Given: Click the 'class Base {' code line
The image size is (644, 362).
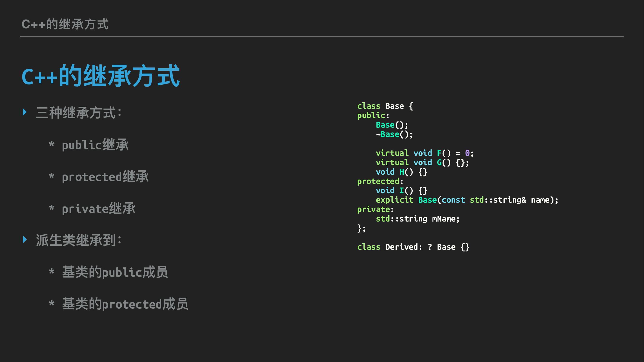Looking at the screenshot, I should [385, 106].
